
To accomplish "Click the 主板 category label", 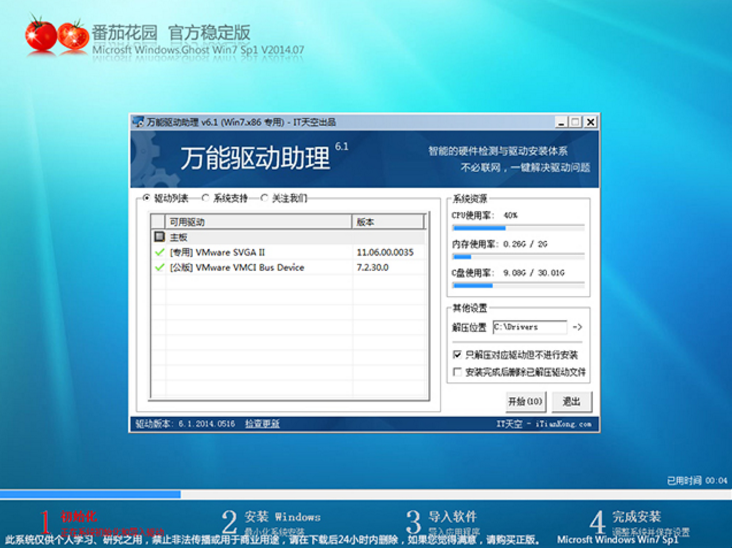I will [x=179, y=237].
